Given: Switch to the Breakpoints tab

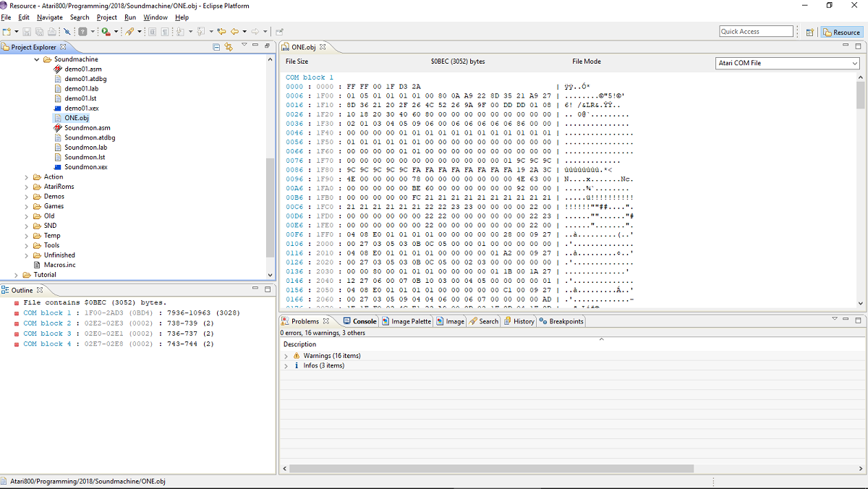Looking at the screenshot, I should 561,321.
